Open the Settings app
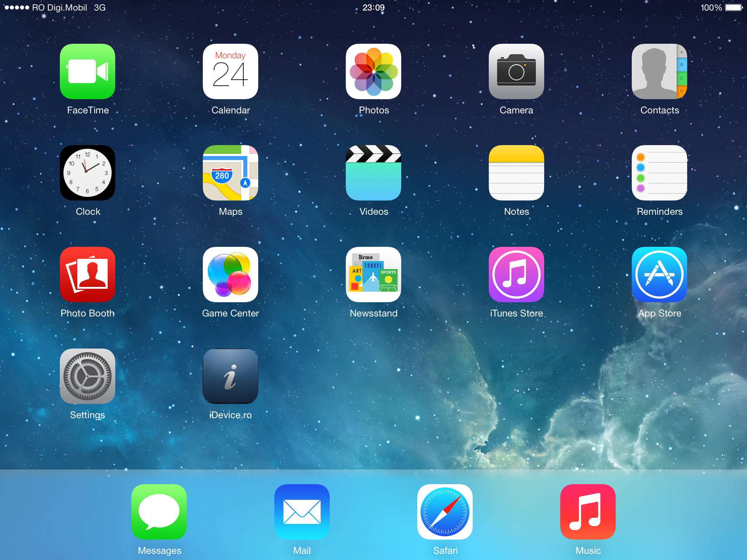This screenshot has height=560, width=747. [88, 376]
